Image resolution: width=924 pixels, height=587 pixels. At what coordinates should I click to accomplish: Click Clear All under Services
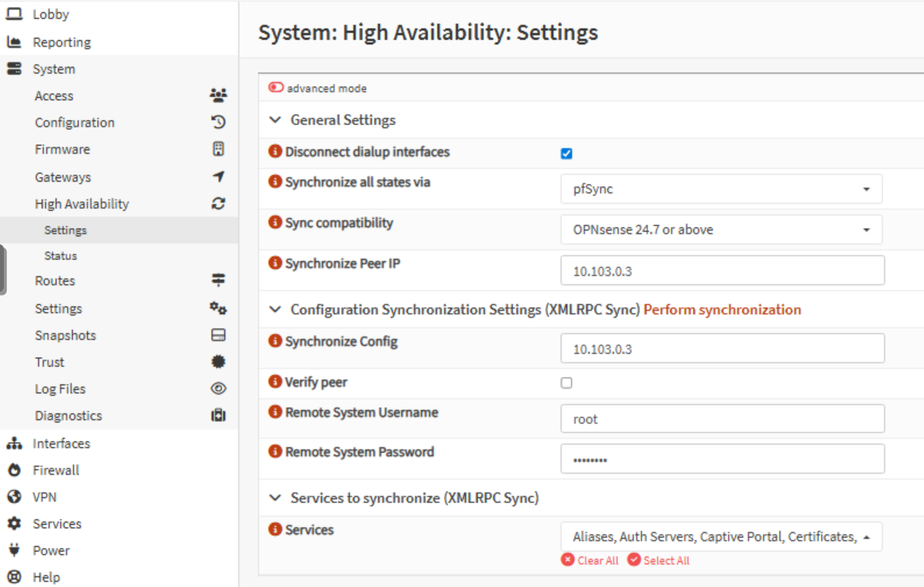pyautogui.click(x=590, y=561)
